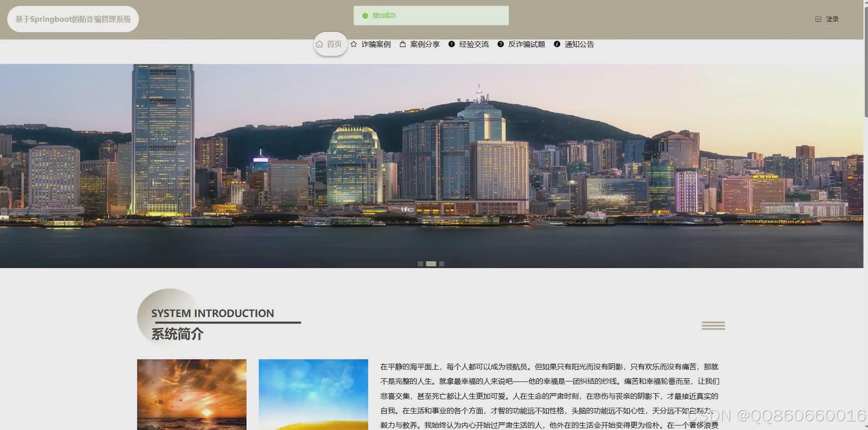Click the check icon beside 登录

(x=818, y=19)
